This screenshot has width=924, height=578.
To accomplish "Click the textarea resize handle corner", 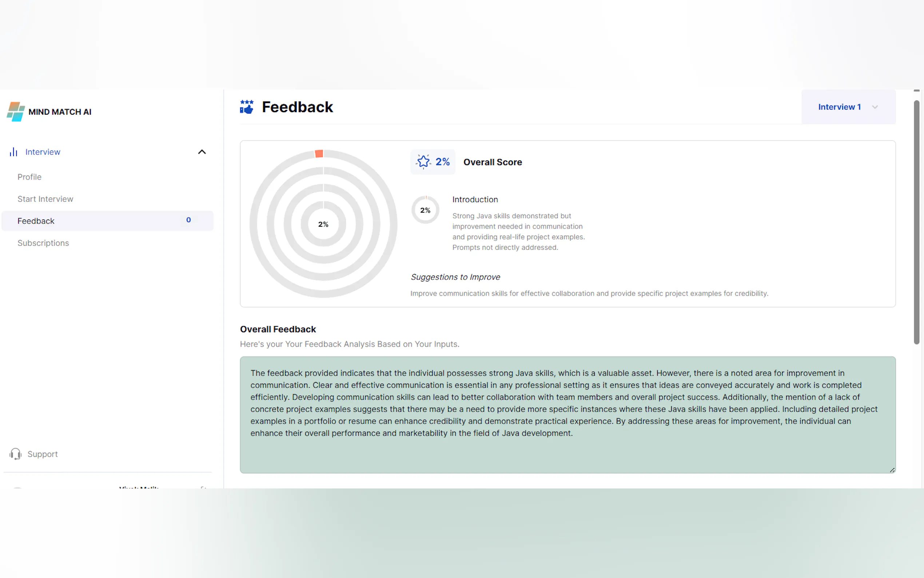I will [x=892, y=470].
